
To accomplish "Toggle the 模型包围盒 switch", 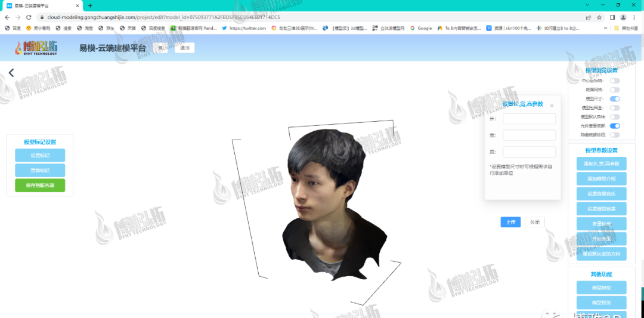I will click(614, 107).
